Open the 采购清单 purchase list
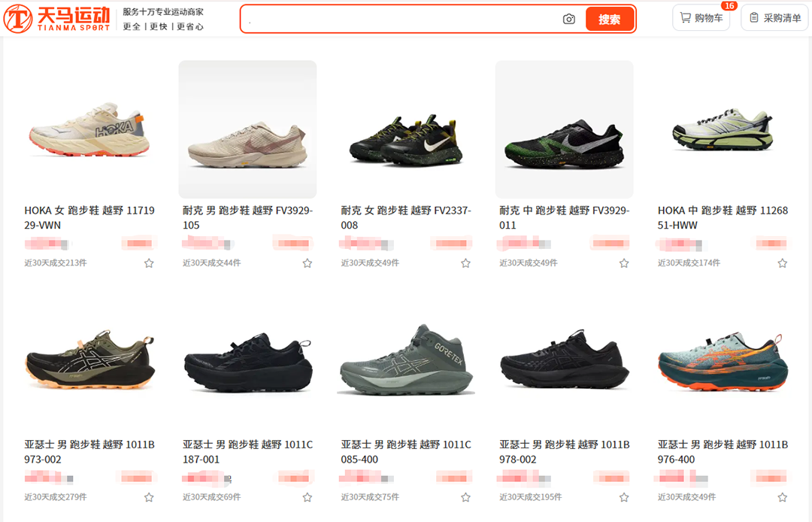 775,17
